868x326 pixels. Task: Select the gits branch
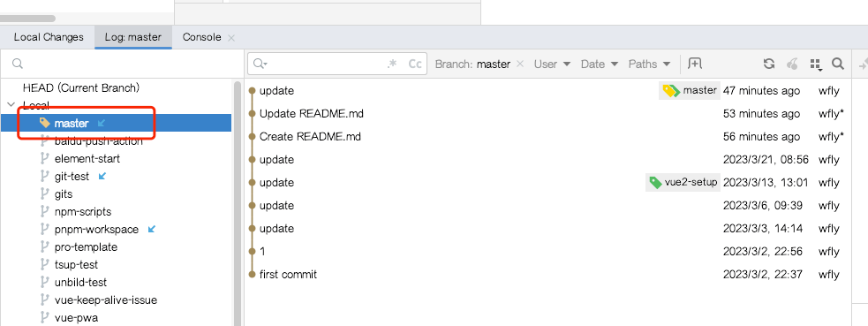click(64, 193)
